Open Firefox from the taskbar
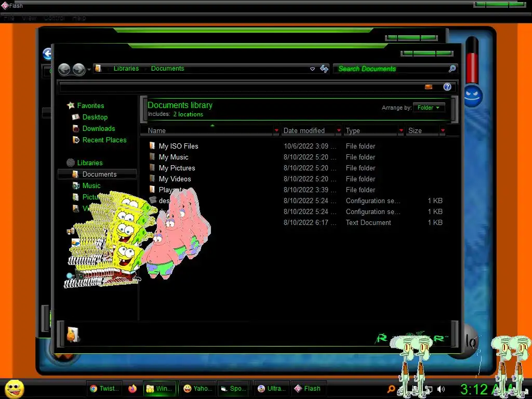Screen dimensions: 532x399 [x=132, y=389]
